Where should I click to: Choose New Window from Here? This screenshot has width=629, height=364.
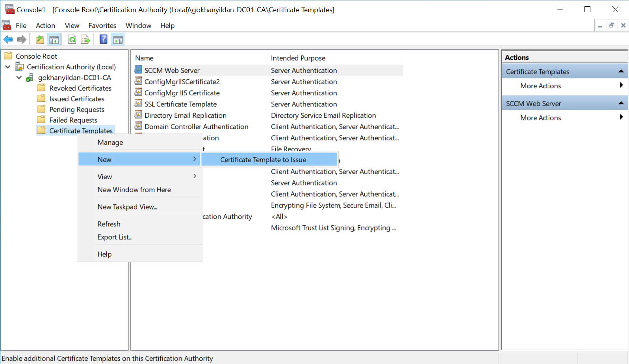[x=140, y=190]
